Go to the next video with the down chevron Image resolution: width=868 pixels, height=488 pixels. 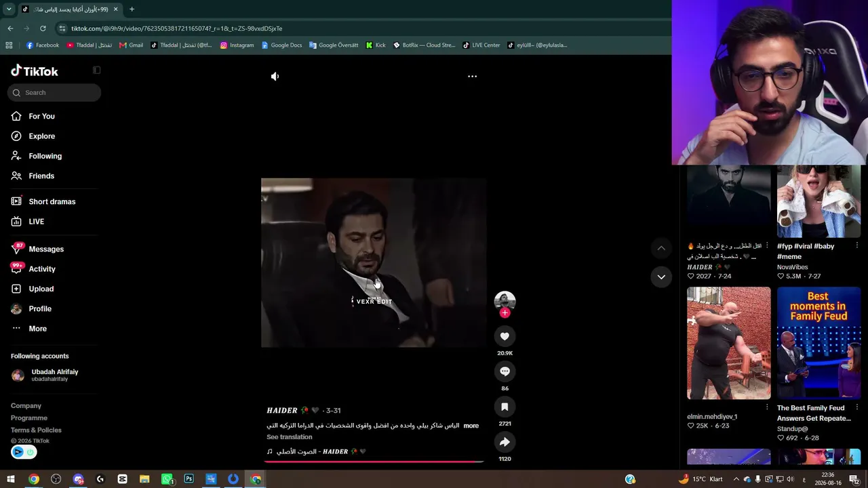pyautogui.click(x=661, y=277)
